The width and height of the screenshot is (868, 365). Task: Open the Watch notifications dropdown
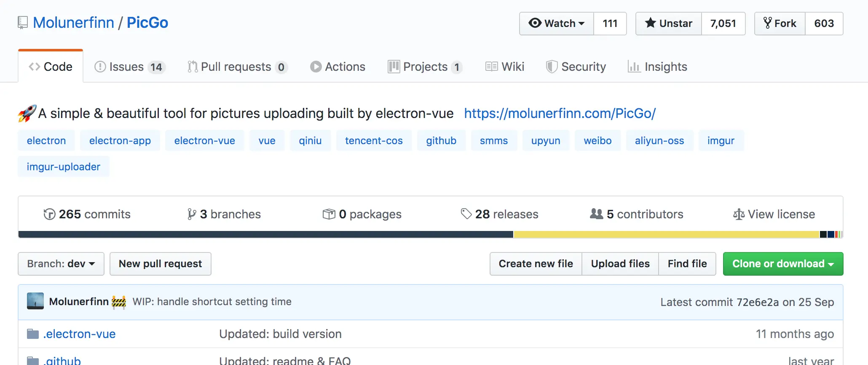pyautogui.click(x=557, y=24)
